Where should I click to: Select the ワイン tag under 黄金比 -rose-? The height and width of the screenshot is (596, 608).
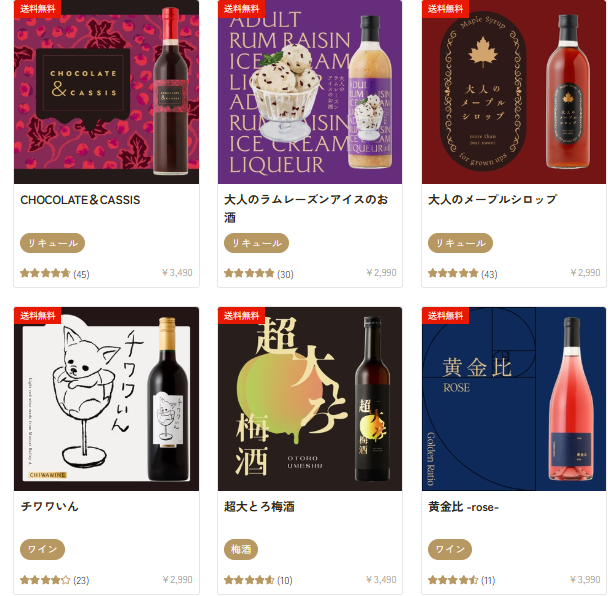pyautogui.click(x=450, y=549)
